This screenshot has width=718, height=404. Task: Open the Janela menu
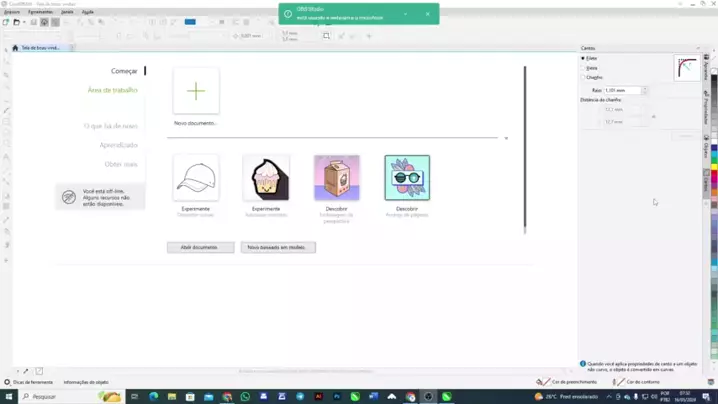(67, 12)
